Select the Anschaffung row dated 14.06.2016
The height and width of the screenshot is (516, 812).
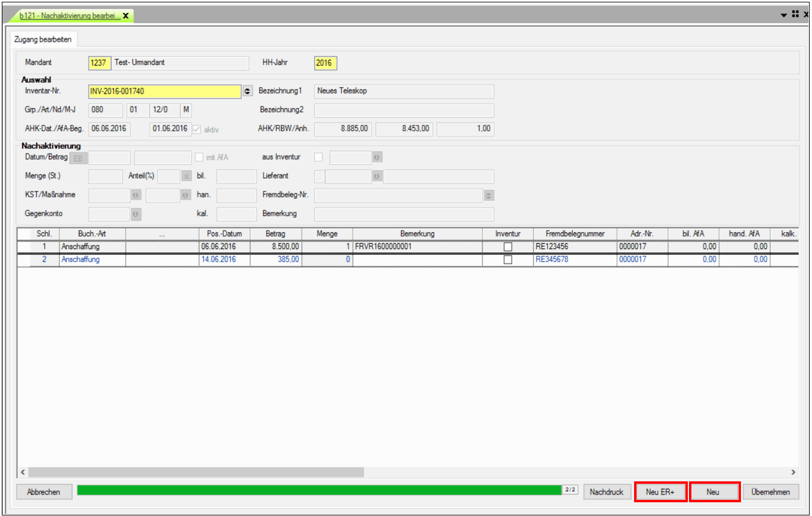pyautogui.click(x=80, y=260)
